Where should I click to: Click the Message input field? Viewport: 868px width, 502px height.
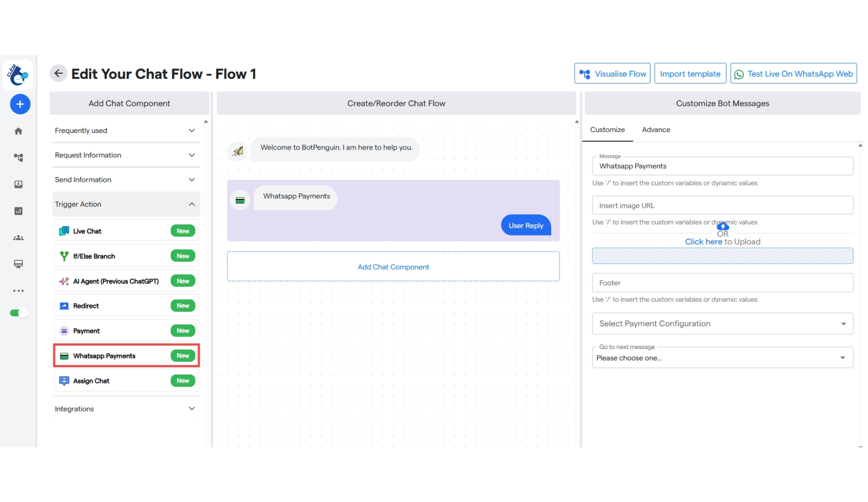coord(722,166)
